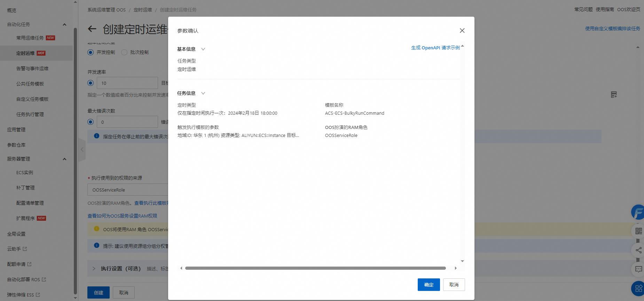Open 使用自定义模板编排该任务 link
The width and height of the screenshot is (644, 301).
[x=613, y=29]
